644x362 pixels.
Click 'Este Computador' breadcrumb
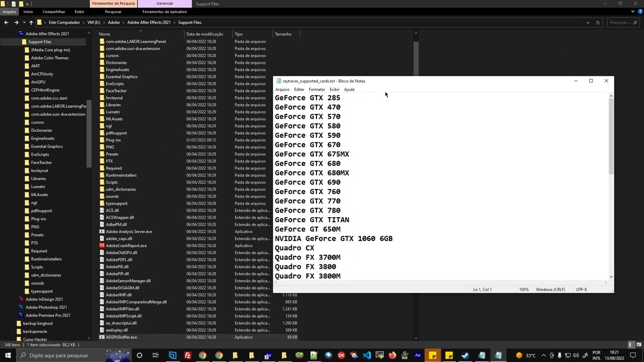tap(64, 22)
